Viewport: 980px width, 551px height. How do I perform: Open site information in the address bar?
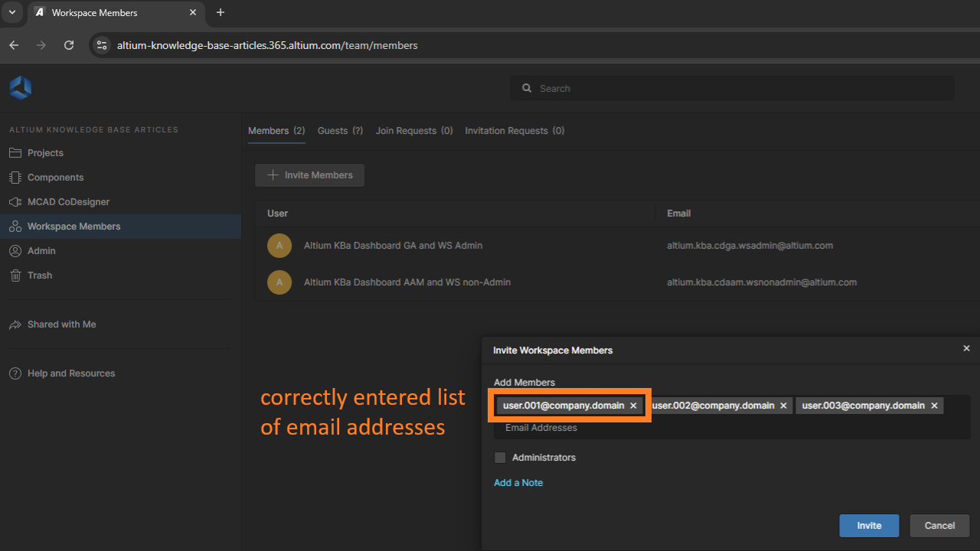pos(101,45)
